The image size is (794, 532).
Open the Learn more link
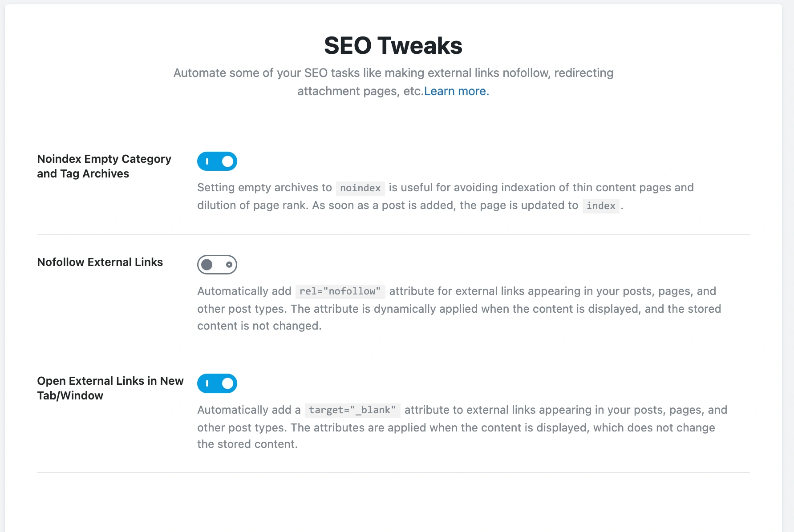tap(456, 91)
